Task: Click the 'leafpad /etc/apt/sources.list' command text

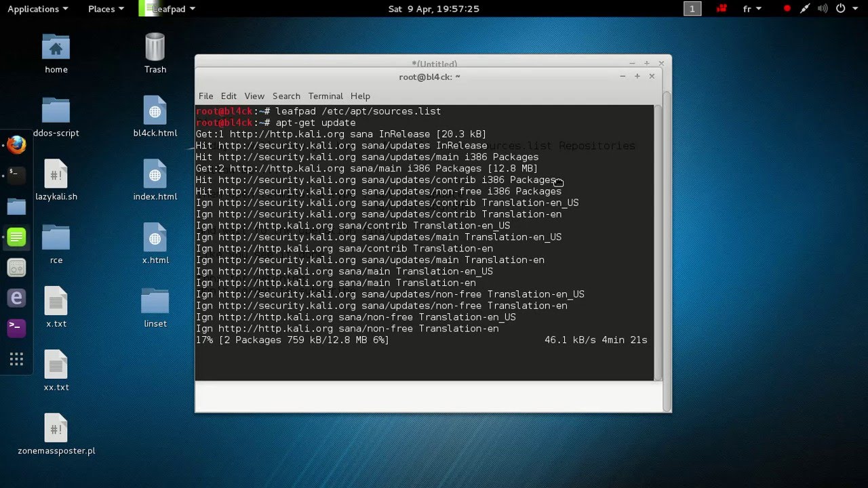Action: pyautogui.click(x=358, y=111)
